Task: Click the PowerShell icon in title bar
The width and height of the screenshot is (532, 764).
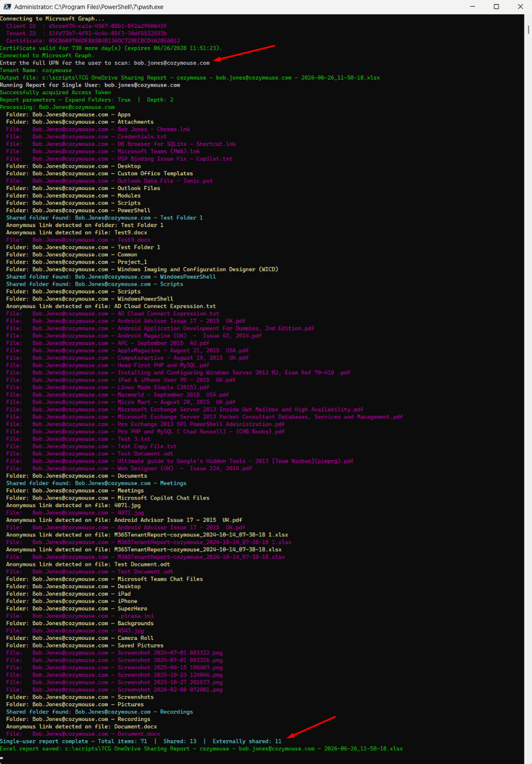Action: 7,7
